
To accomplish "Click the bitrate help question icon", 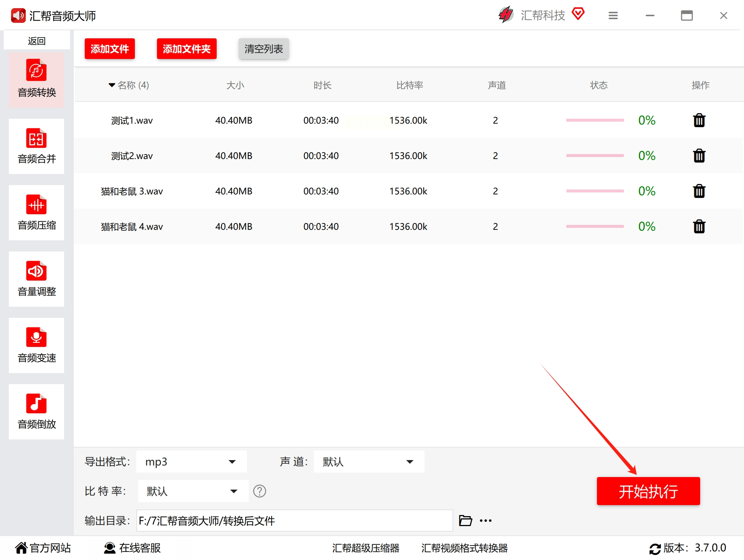I will coord(259,491).
